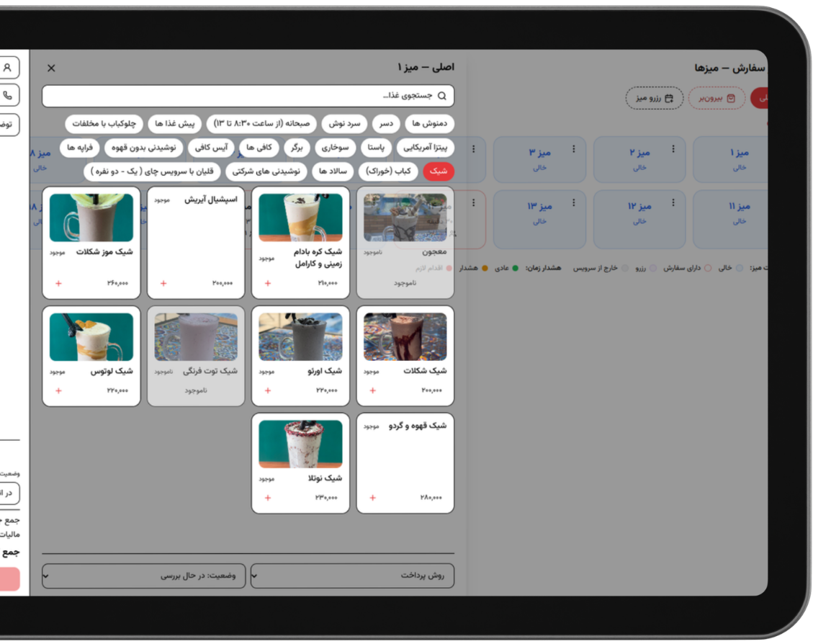Click the «رزرو میز» table reservation button
This screenshot has height=644, width=831.
point(655,98)
